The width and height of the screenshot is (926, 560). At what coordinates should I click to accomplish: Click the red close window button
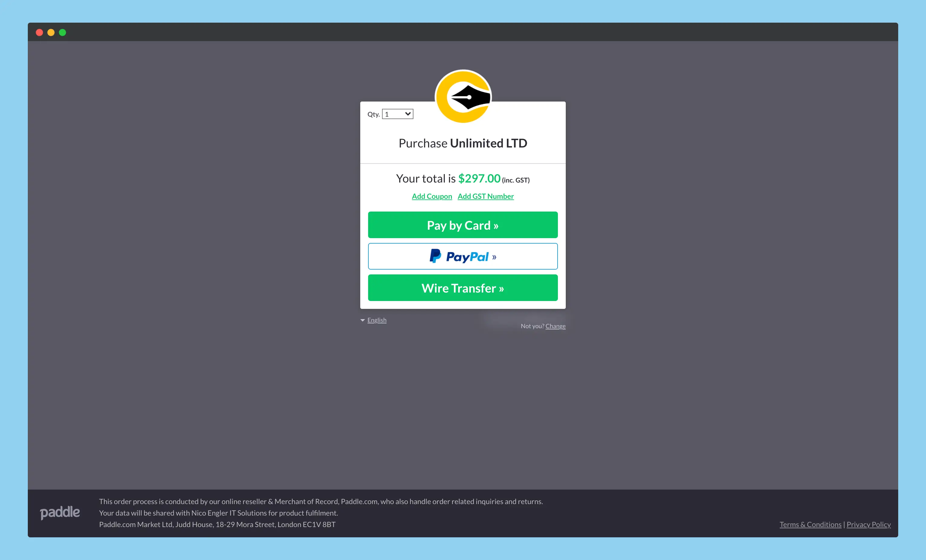coord(40,33)
